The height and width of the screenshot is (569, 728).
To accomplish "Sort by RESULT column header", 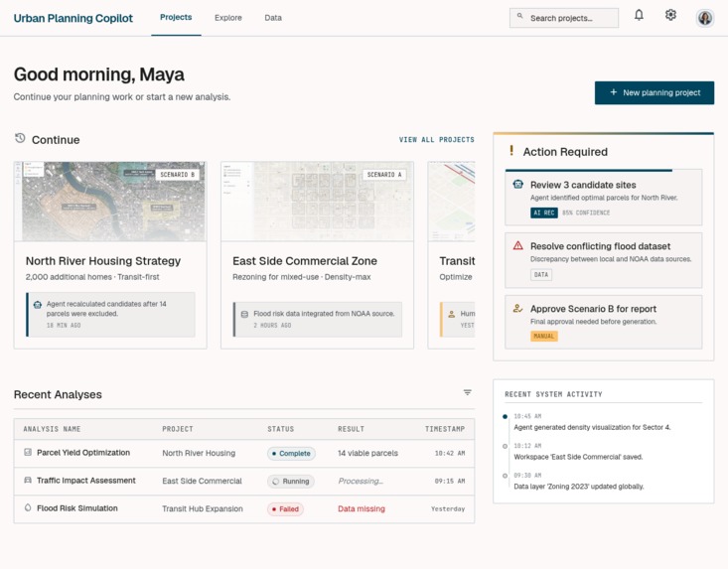I will pos(351,429).
